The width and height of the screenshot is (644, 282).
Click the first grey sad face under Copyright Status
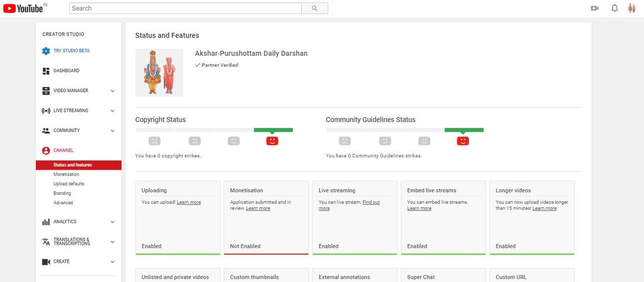coord(155,141)
